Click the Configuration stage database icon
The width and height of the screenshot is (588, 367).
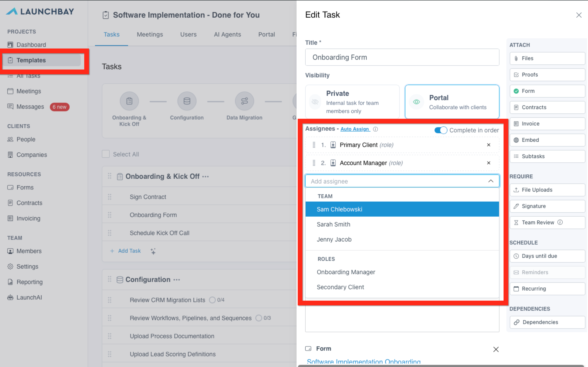point(187,101)
